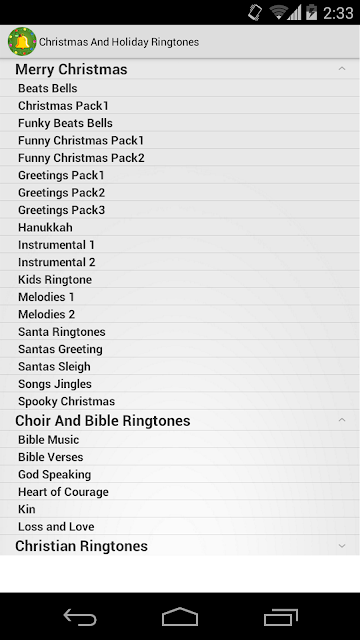The image size is (360, 640).
Task: Open Bible Verses ringtones
Action: click(x=180, y=457)
